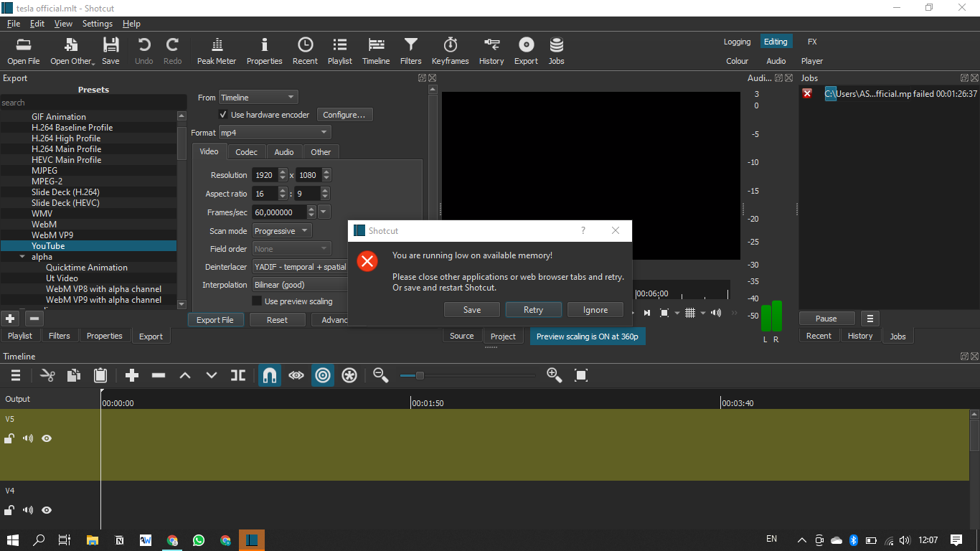
Task: Open Filters from the main toolbar
Action: 411,52
